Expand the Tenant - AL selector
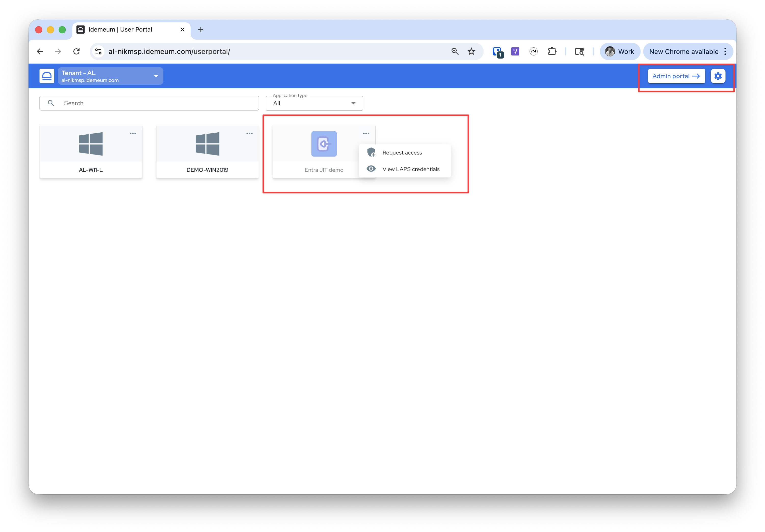This screenshot has height=532, width=765. click(110, 76)
